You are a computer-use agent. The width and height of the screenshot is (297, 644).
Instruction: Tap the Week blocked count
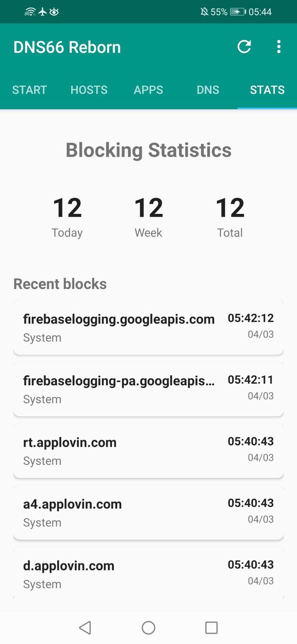pyautogui.click(x=148, y=208)
